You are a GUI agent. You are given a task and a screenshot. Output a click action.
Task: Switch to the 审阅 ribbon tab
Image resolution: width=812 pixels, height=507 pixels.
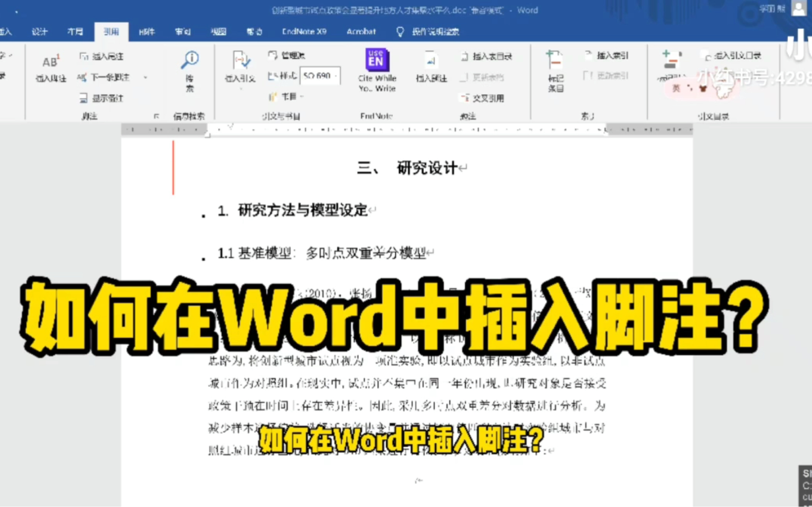tap(183, 31)
